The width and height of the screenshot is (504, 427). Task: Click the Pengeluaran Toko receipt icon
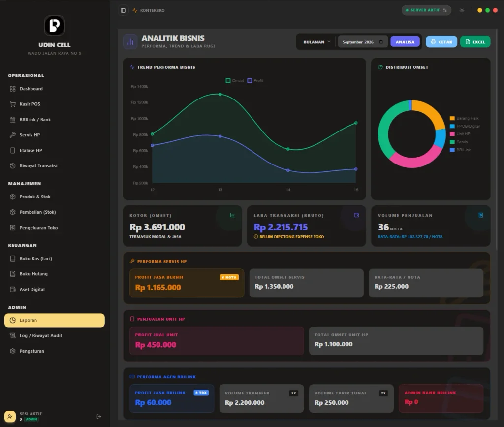12,228
